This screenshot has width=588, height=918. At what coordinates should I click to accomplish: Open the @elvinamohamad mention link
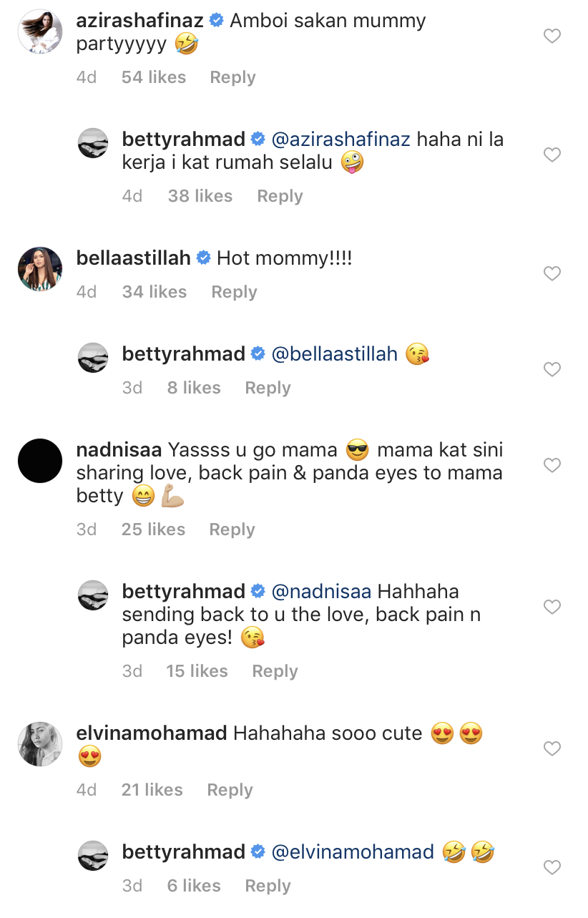click(353, 852)
